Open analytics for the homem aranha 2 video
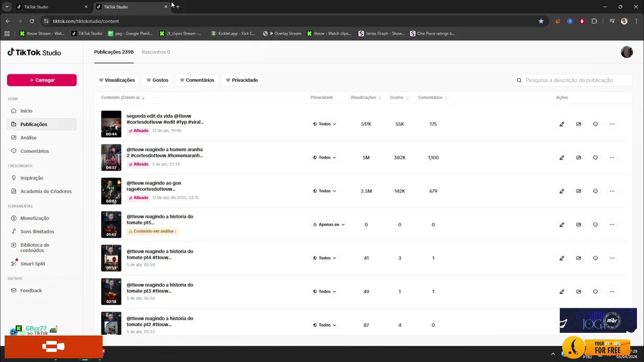644x362 pixels. (x=579, y=157)
